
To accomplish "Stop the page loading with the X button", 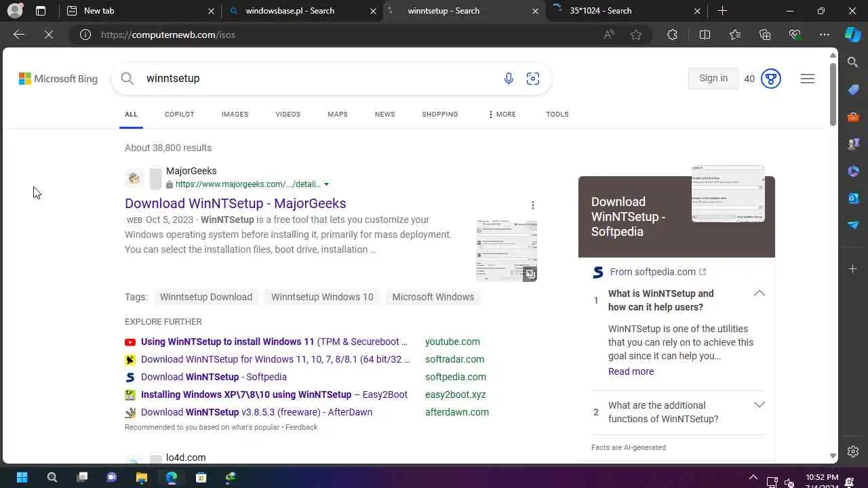I will point(49,35).
